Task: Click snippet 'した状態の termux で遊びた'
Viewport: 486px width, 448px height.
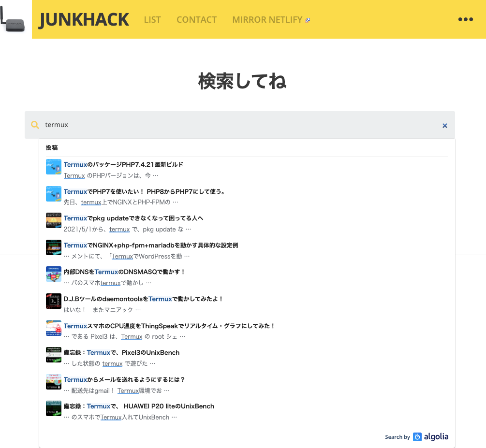Action: coord(109,363)
